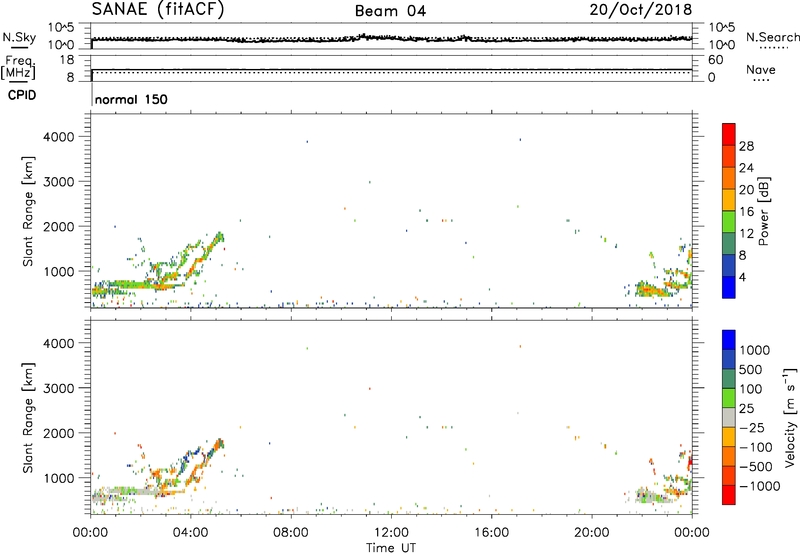Screen dimensions: 800x554
Task: Click the 4000 tick in the power panel
Action: 59,137
